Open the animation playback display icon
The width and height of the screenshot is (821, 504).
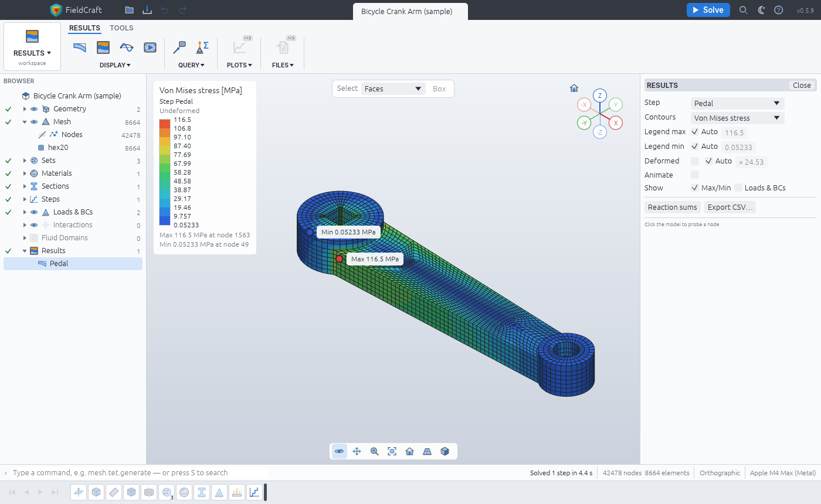click(150, 47)
